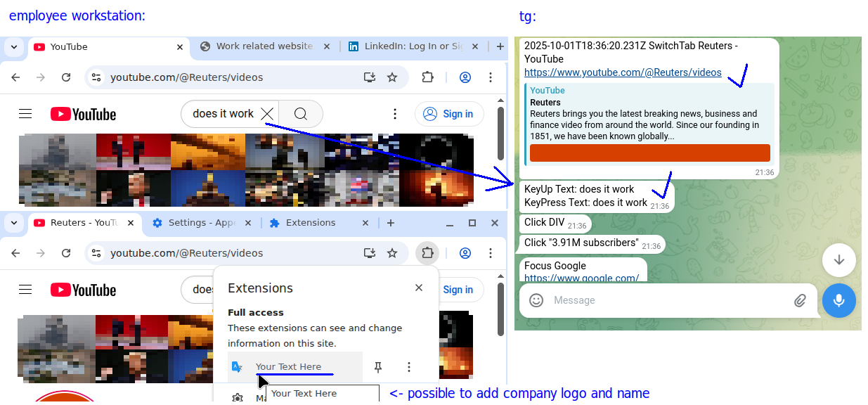
Task: Open the YouTube hamburger guide menu at top
Action: click(x=26, y=114)
